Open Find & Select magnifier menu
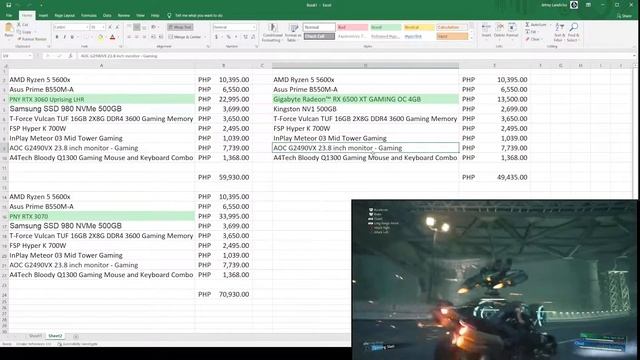 pos(573,32)
